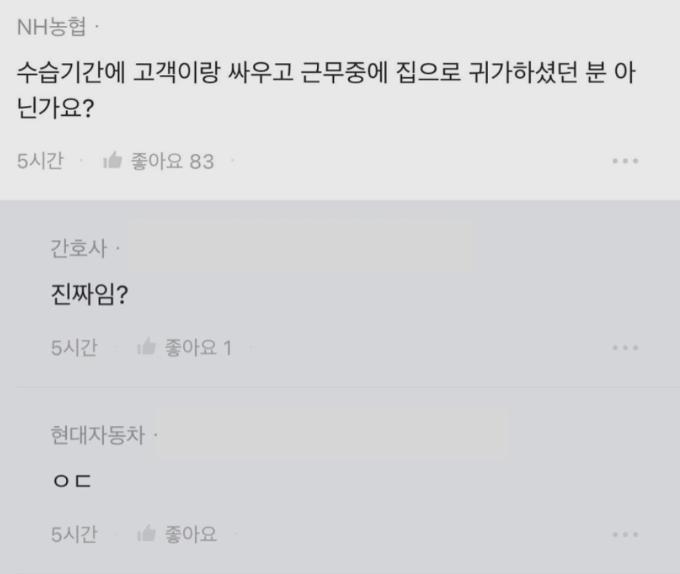This screenshot has height=574, width=680.
Task: Click the '좋아요 1' like count
Action: pos(198,348)
